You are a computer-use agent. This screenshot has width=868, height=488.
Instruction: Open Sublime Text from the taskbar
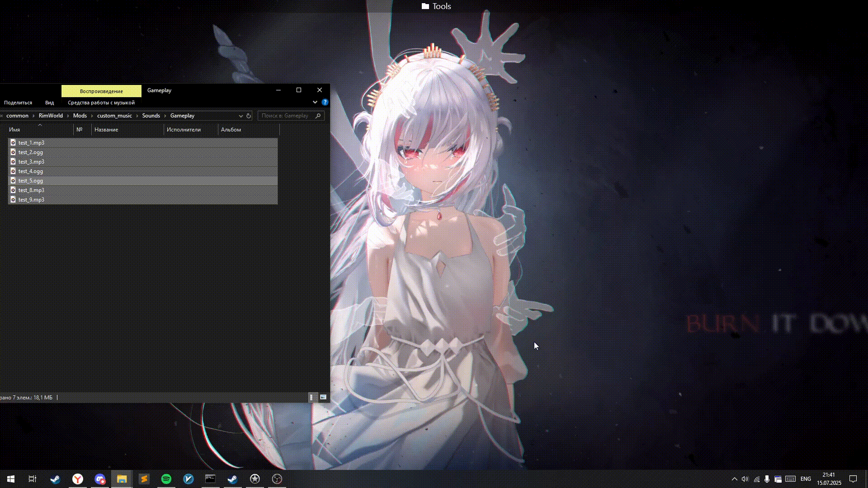[x=144, y=479]
